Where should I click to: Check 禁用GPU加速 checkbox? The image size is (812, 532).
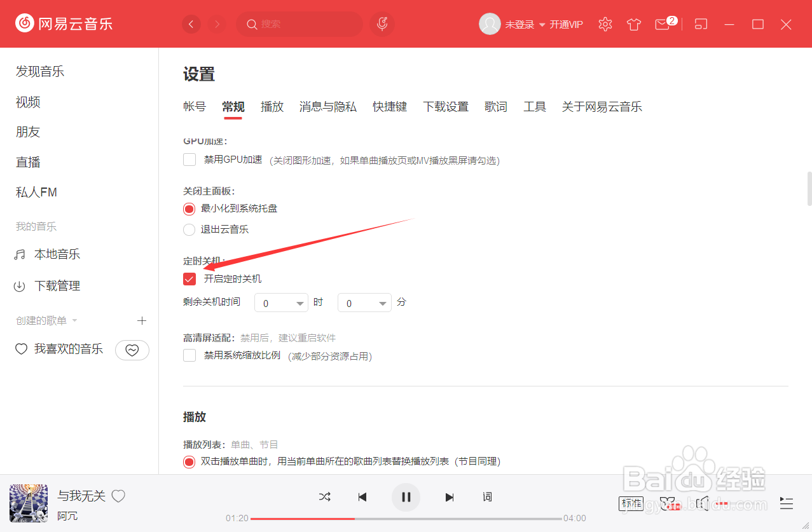tap(189, 160)
